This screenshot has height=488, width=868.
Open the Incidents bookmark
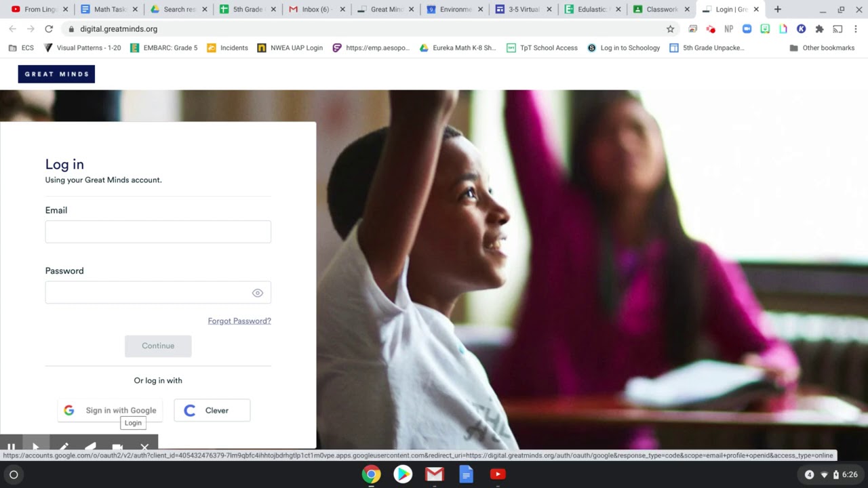[x=227, y=48]
